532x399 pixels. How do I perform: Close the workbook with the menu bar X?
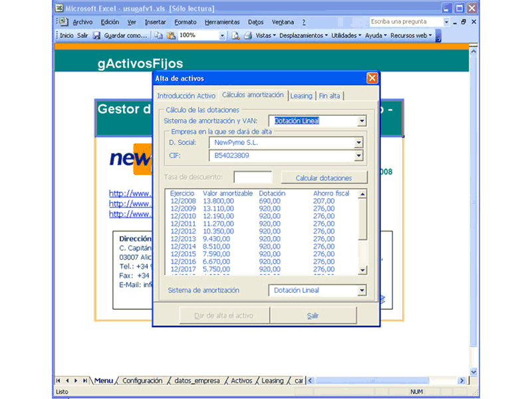point(474,22)
